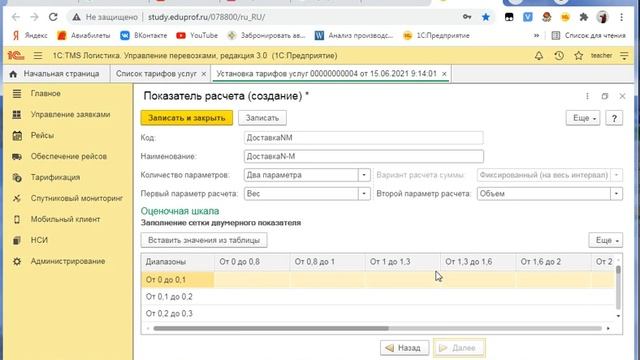Click the Далее button

coord(459,348)
